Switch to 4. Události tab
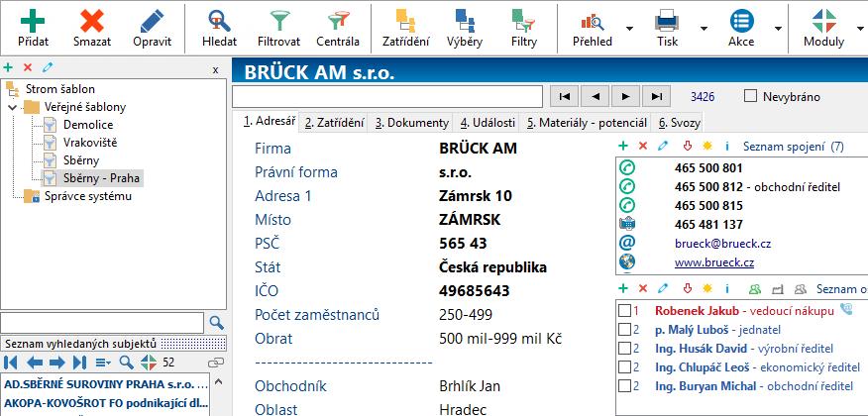The image size is (868, 416). point(488,124)
